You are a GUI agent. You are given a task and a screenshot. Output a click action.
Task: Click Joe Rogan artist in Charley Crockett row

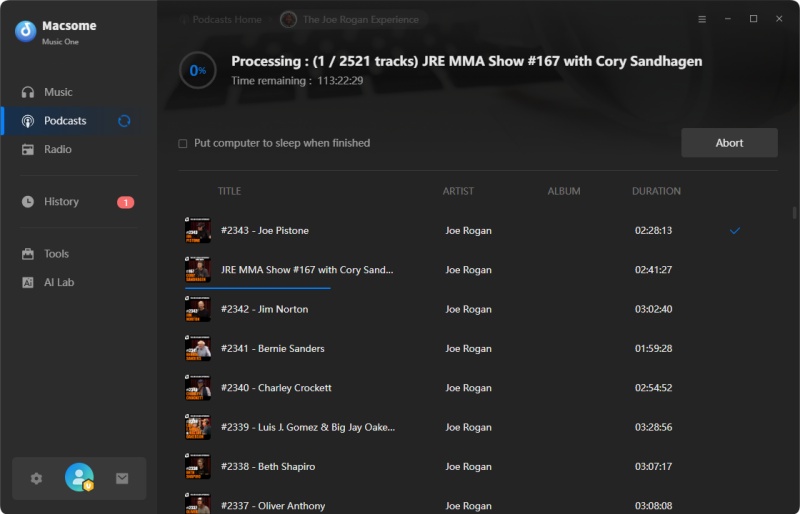click(468, 388)
